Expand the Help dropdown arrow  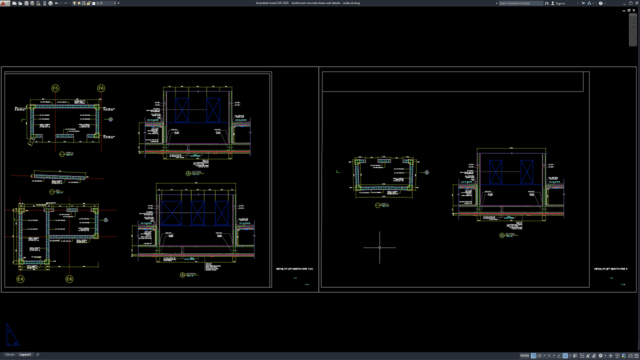(605, 3)
